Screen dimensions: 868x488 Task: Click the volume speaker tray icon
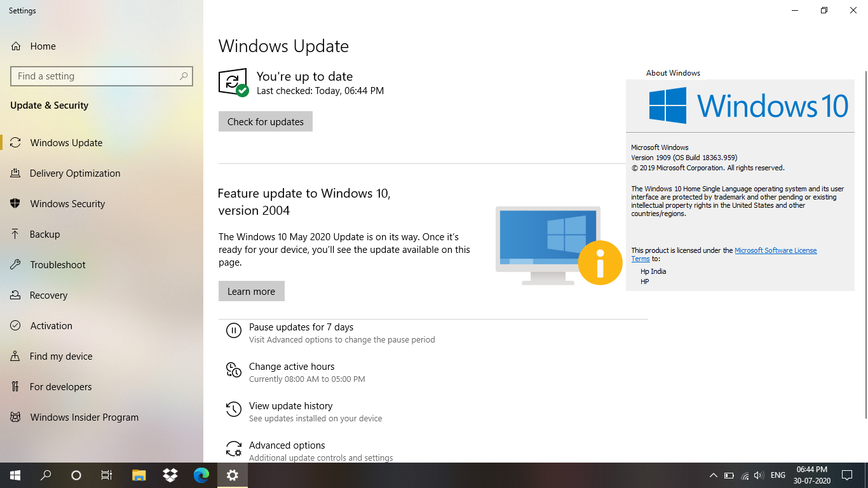click(x=759, y=475)
